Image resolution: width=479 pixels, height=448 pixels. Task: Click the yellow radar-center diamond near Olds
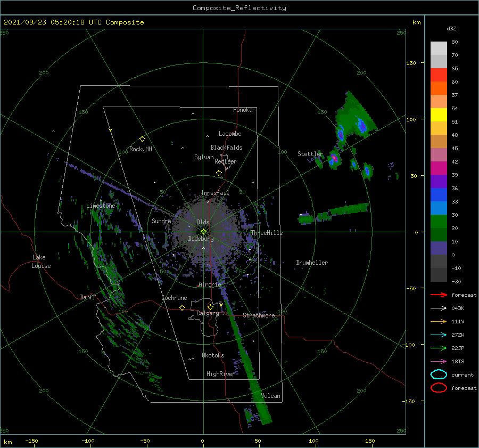point(203,232)
